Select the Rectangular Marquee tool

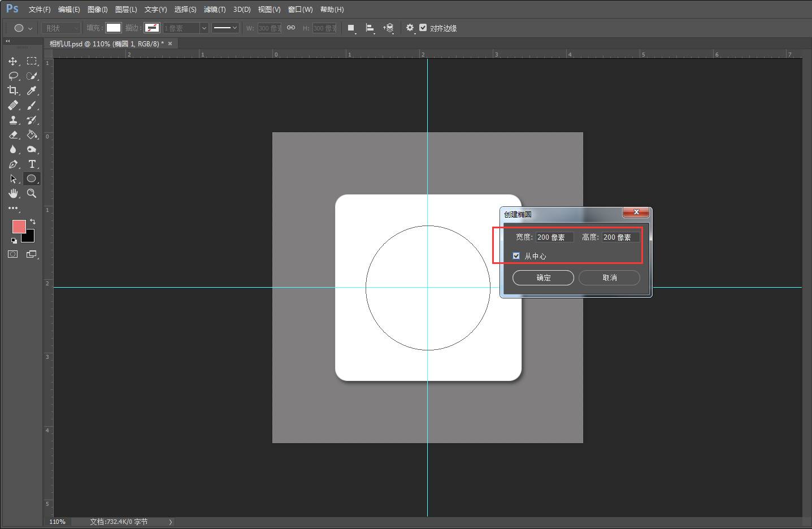click(32, 61)
